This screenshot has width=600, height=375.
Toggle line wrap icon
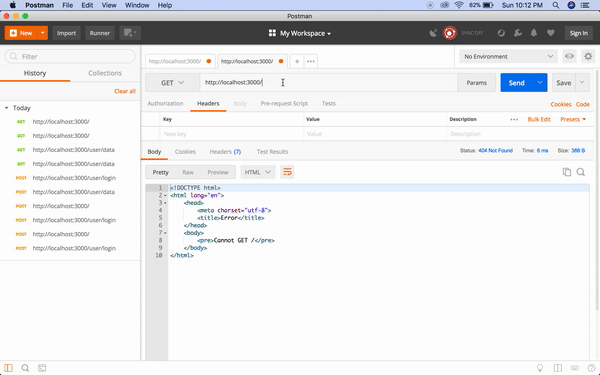[x=287, y=173]
